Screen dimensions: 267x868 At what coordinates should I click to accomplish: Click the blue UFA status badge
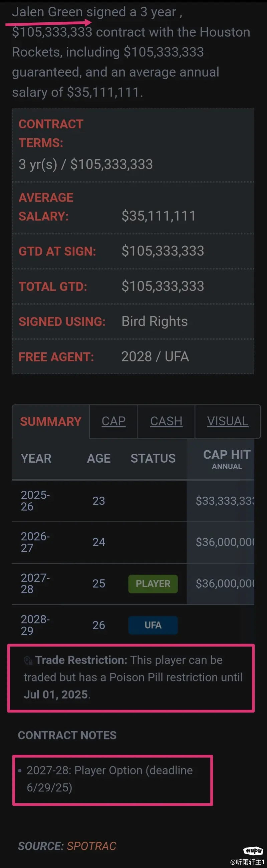pyautogui.click(x=153, y=626)
